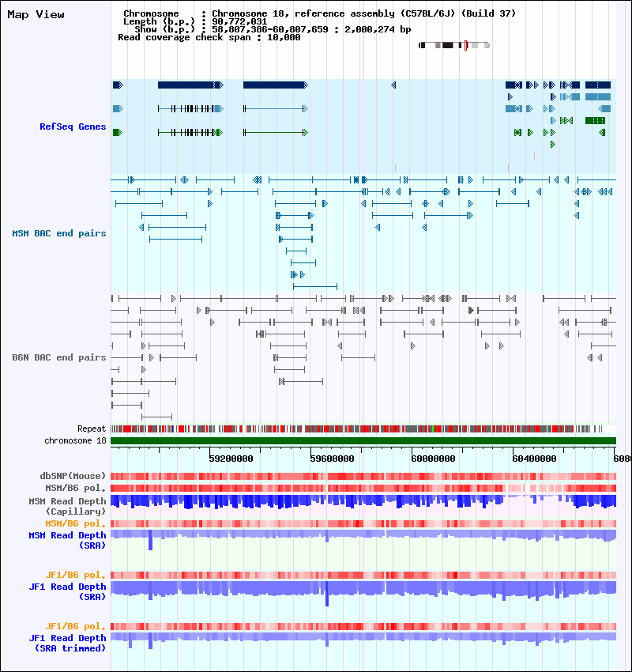Image resolution: width=632 pixels, height=672 pixels.
Task: Open the MSM BAC end pairs link
Action: [x=59, y=233]
